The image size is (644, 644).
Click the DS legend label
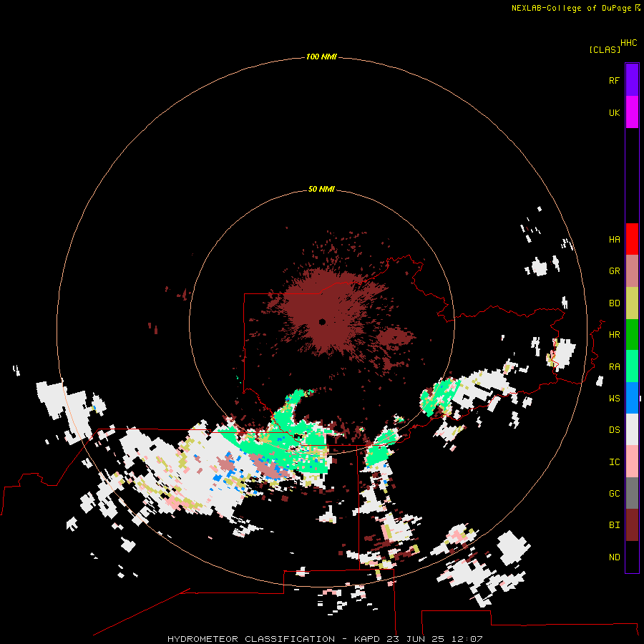615,430
